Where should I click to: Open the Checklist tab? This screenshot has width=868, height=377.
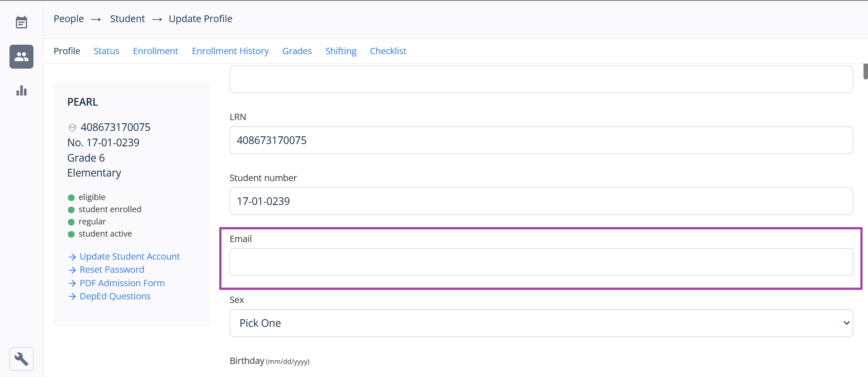tap(388, 51)
